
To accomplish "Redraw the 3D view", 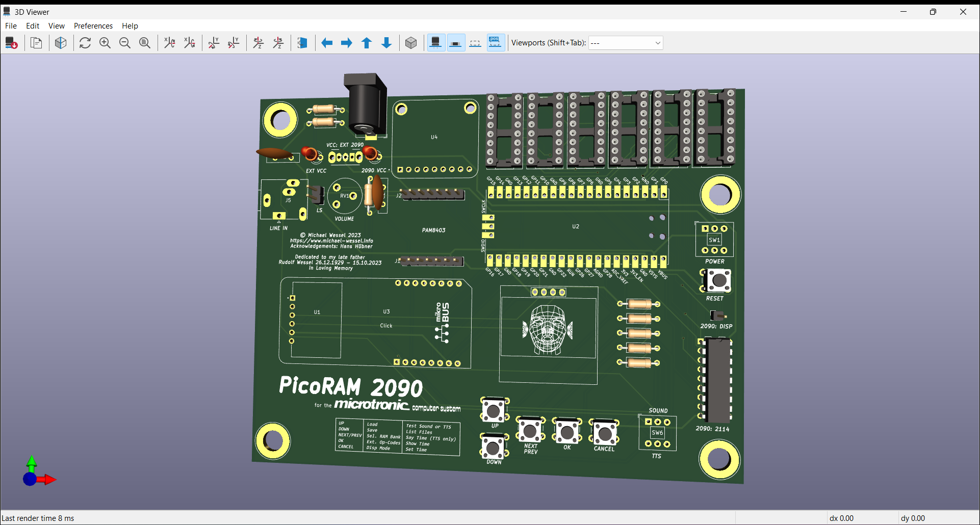I will tap(85, 43).
